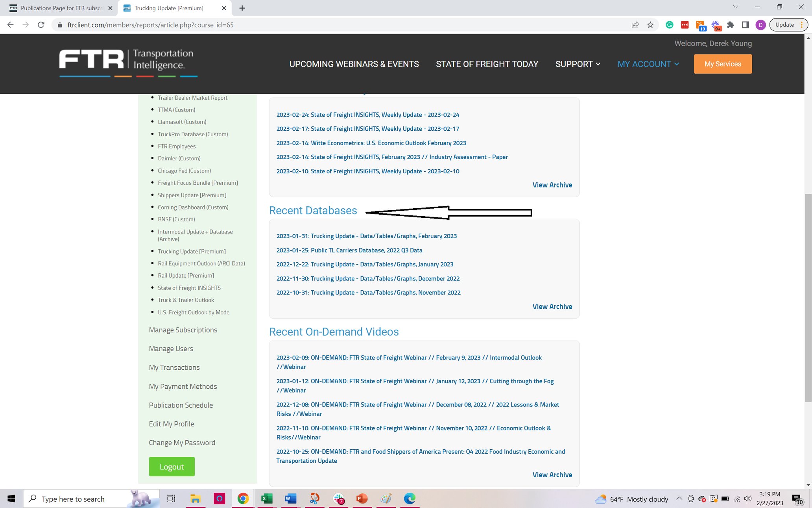Select STATE OF FREIGHT TODAY menu item

pyautogui.click(x=487, y=64)
